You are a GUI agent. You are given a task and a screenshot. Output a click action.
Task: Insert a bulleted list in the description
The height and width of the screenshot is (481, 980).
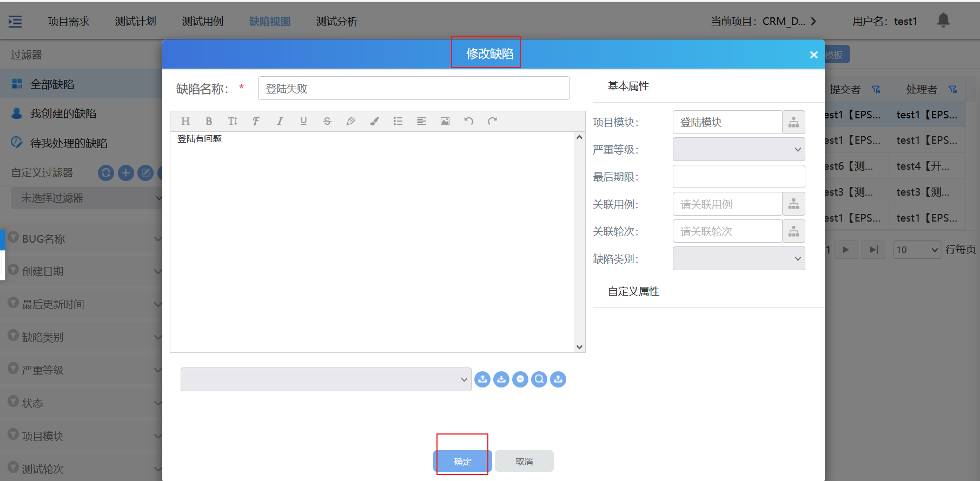pos(398,121)
